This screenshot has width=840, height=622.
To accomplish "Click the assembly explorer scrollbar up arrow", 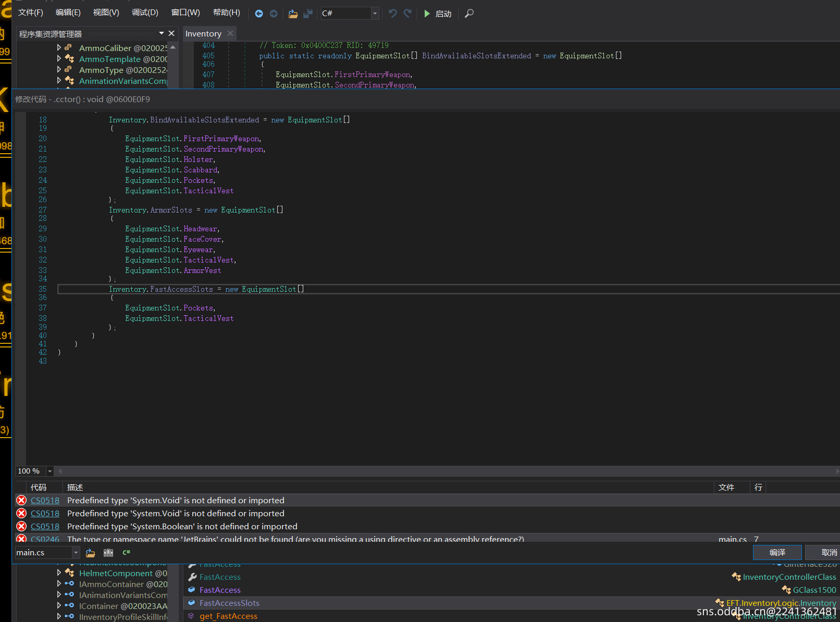I will point(173,47).
